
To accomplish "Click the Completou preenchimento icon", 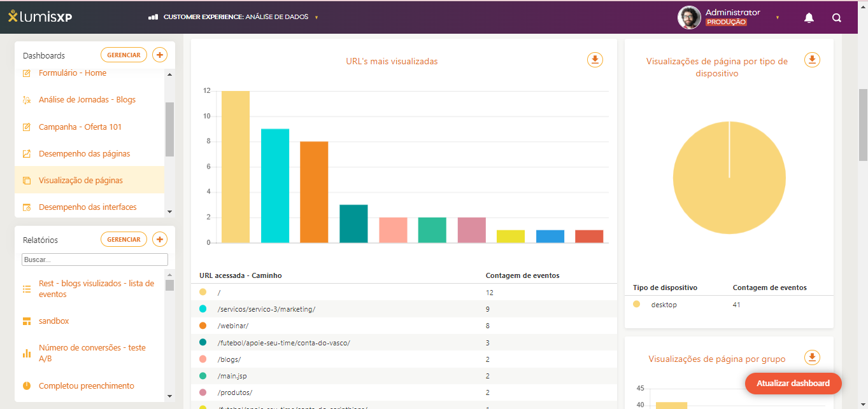I will coord(27,386).
